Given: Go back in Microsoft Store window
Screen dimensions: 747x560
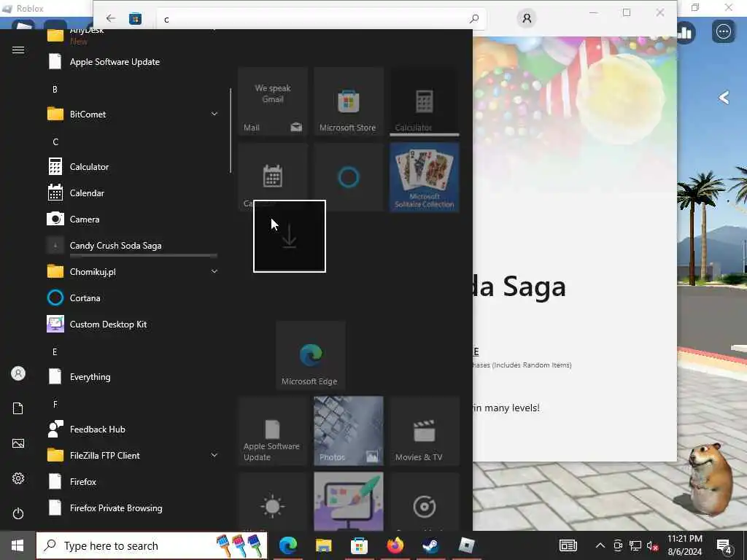Looking at the screenshot, I should point(111,18).
